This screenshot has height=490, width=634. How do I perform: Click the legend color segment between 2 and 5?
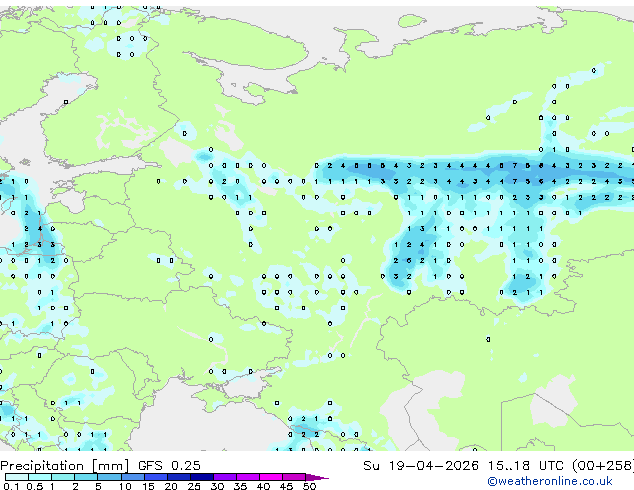click(86, 477)
